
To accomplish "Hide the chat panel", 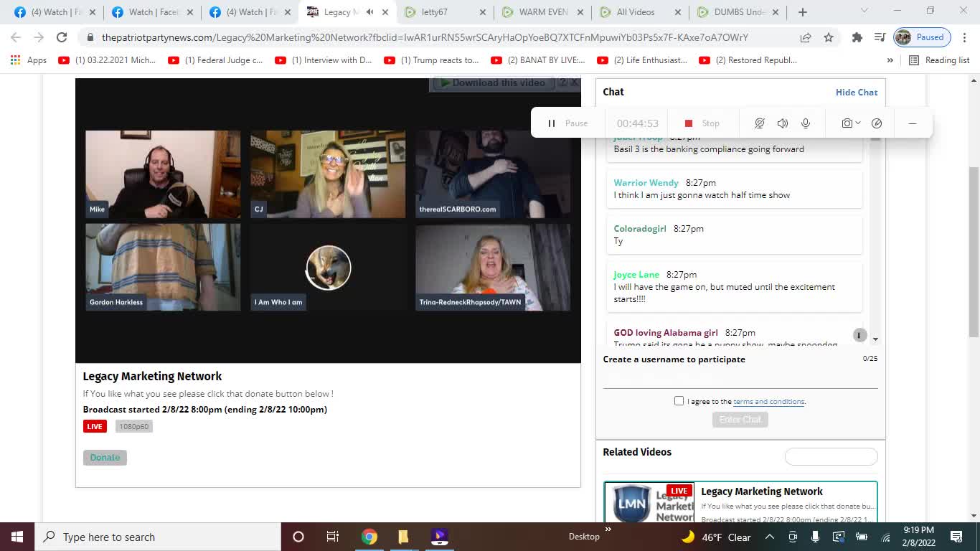I will pos(857,92).
